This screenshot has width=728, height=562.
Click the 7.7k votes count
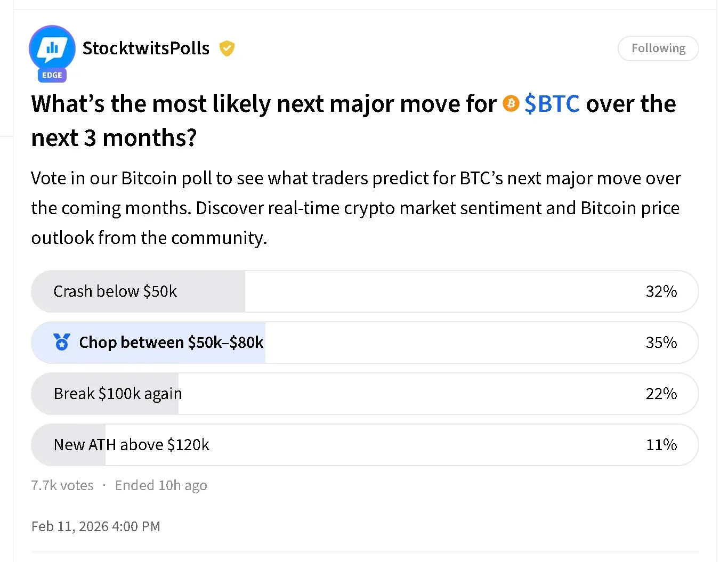pyautogui.click(x=62, y=485)
